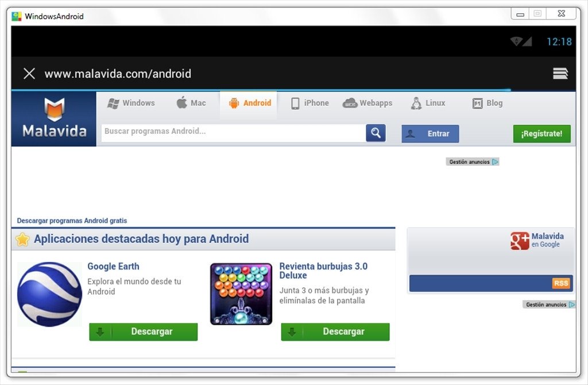Viewport: 588px width, 385px height.
Task: Click the URL www.malavida.com/android address bar
Action: 118,74
